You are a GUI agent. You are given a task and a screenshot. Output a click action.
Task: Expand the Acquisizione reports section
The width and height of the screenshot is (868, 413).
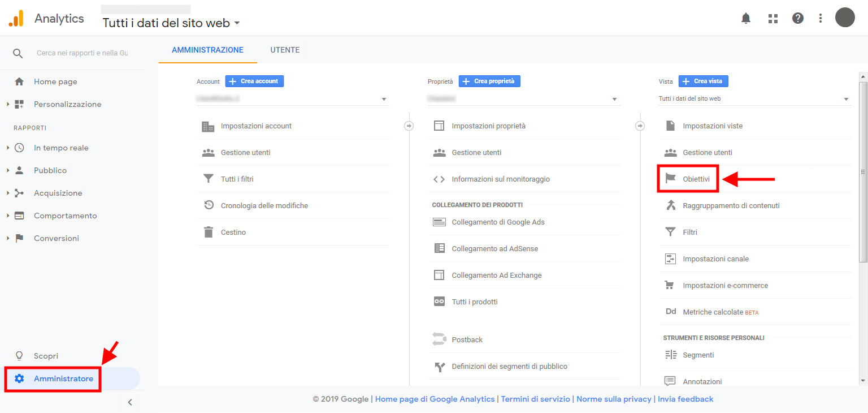(x=58, y=193)
